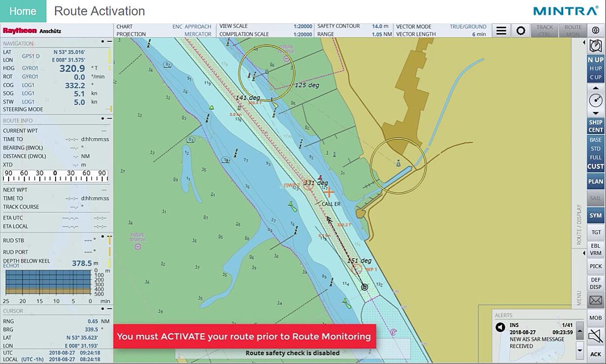
Task: Switch to PLAN mode
Action: pos(596,181)
